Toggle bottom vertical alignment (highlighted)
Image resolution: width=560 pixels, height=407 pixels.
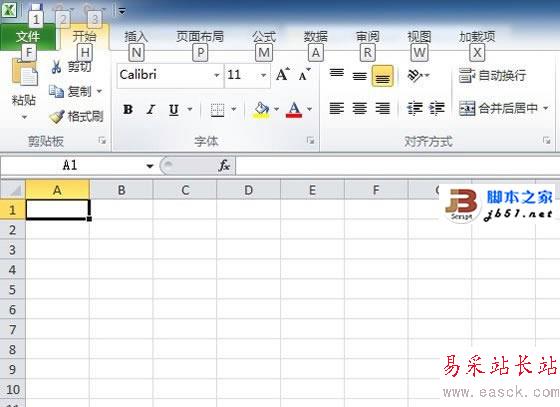coord(382,76)
